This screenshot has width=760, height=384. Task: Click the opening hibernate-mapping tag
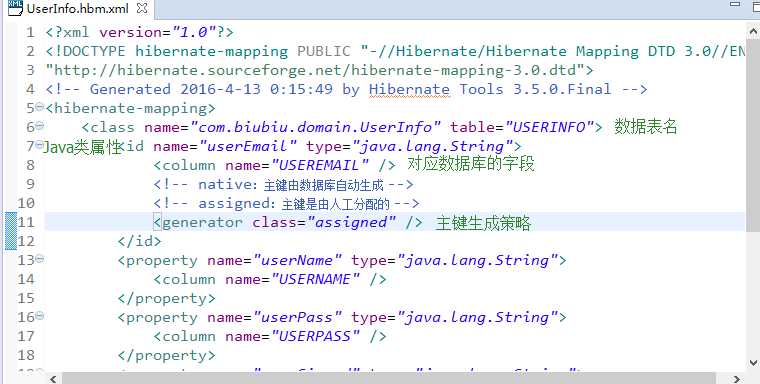(130, 109)
